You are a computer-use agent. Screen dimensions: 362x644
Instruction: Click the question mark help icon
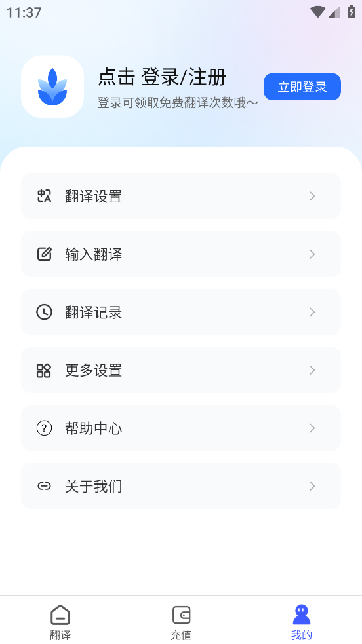[44, 428]
